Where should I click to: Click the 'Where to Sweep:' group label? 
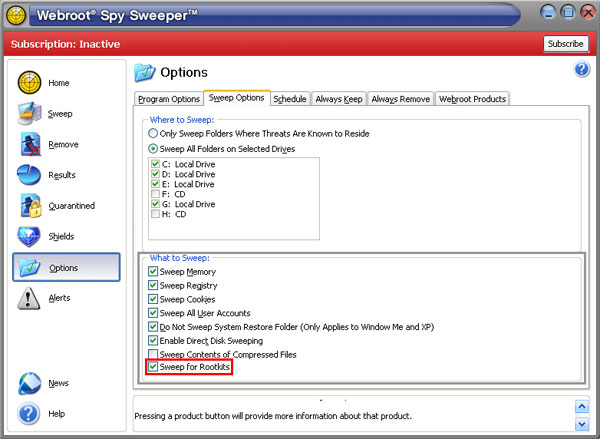(x=182, y=120)
